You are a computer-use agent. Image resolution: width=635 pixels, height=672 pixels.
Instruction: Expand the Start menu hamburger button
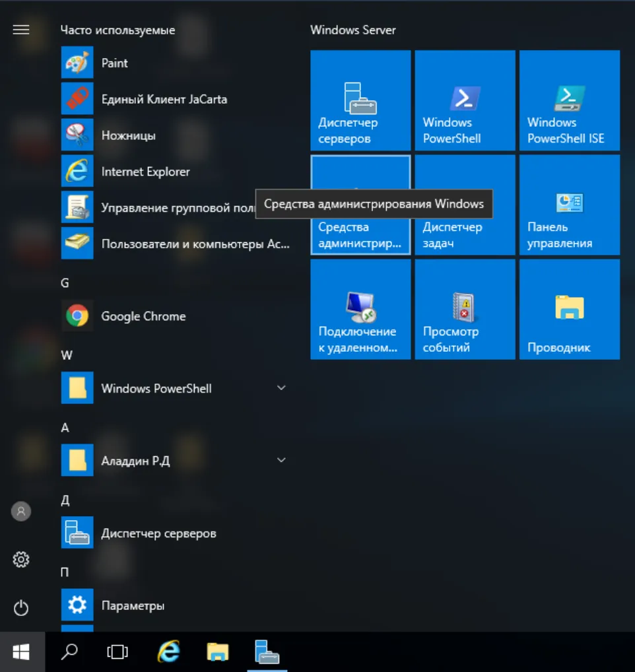click(21, 30)
